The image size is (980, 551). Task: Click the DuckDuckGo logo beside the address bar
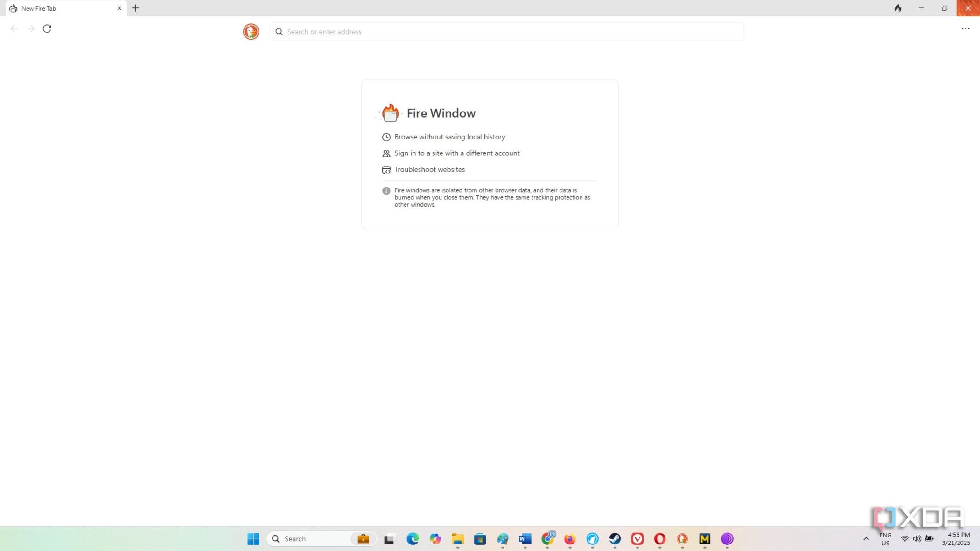(x=251, y=32)
